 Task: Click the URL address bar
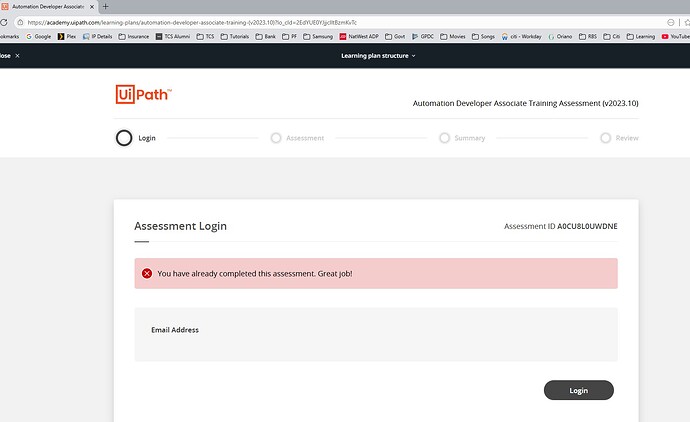pos(343,22)
